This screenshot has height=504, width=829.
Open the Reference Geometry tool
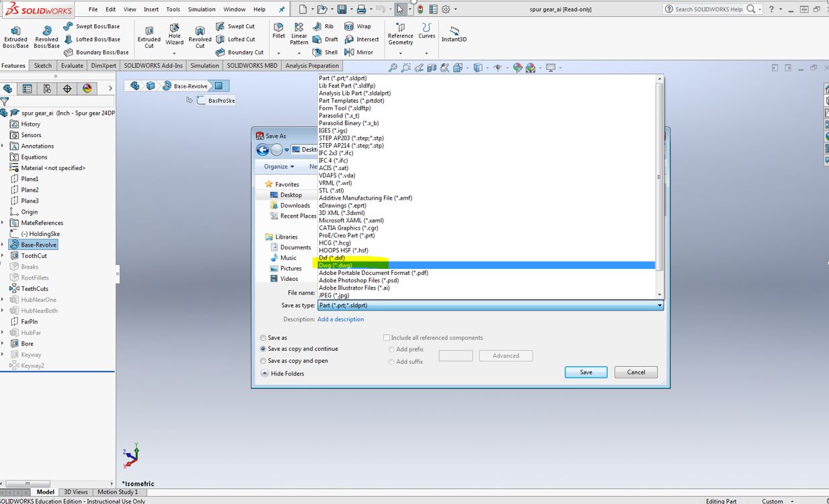click(x=401, y=34)
